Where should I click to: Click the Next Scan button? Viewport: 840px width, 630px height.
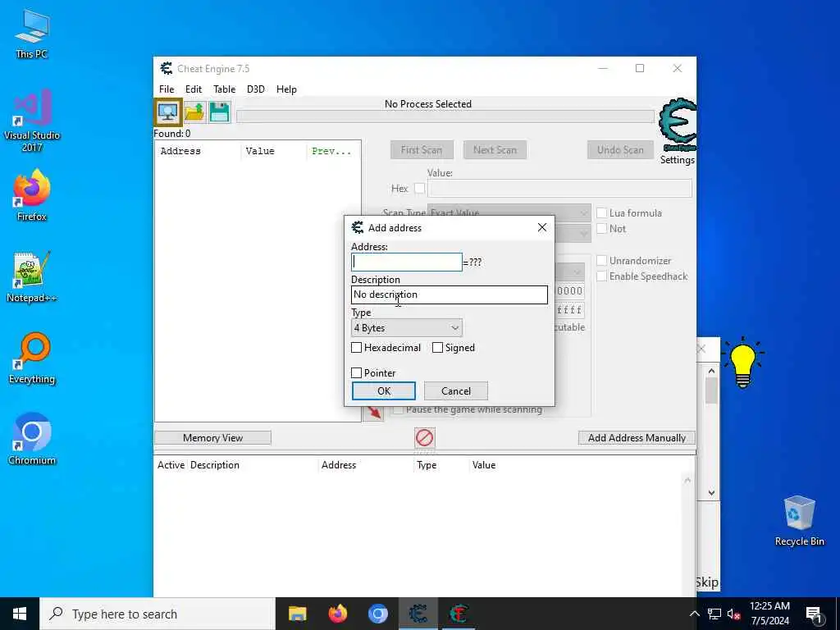[495, 150]
